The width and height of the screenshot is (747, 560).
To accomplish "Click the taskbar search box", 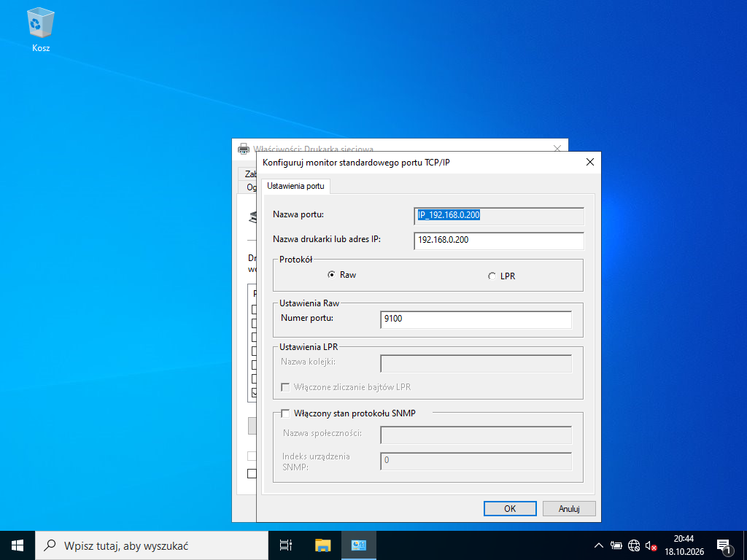I will (152, 545).
